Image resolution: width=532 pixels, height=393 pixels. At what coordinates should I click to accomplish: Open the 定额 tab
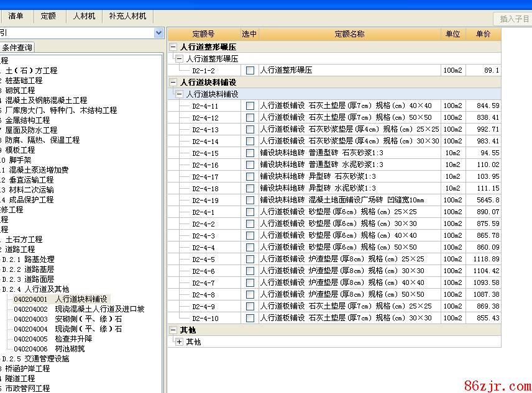pos(48,16)
